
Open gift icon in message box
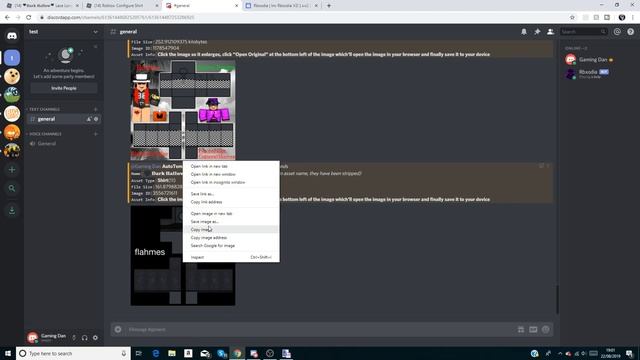tap(521, 329)
